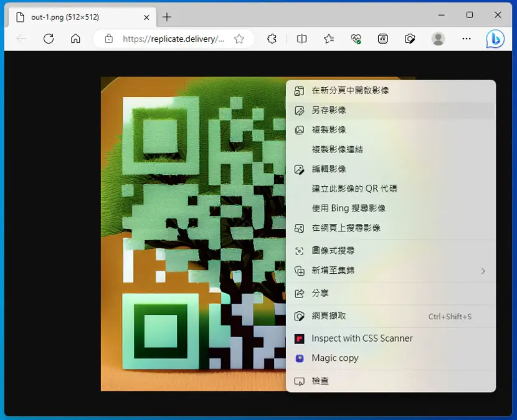Open Browser essentials heart icon
The height and width of the screenshot is (420, 517).
pyautogui.click(x=356, y=39)
